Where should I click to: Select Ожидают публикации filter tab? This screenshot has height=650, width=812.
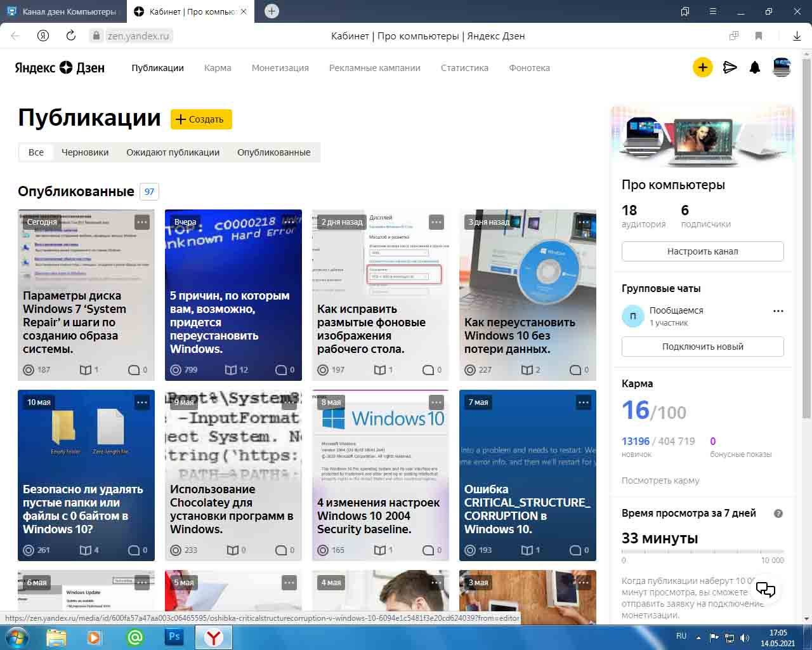(x=173, y=152)
